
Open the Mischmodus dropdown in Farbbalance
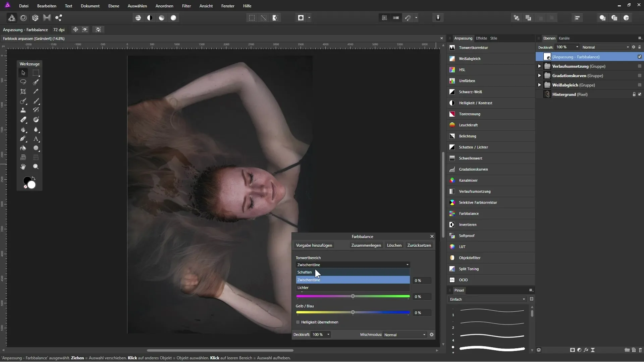(x=405, y=335)
